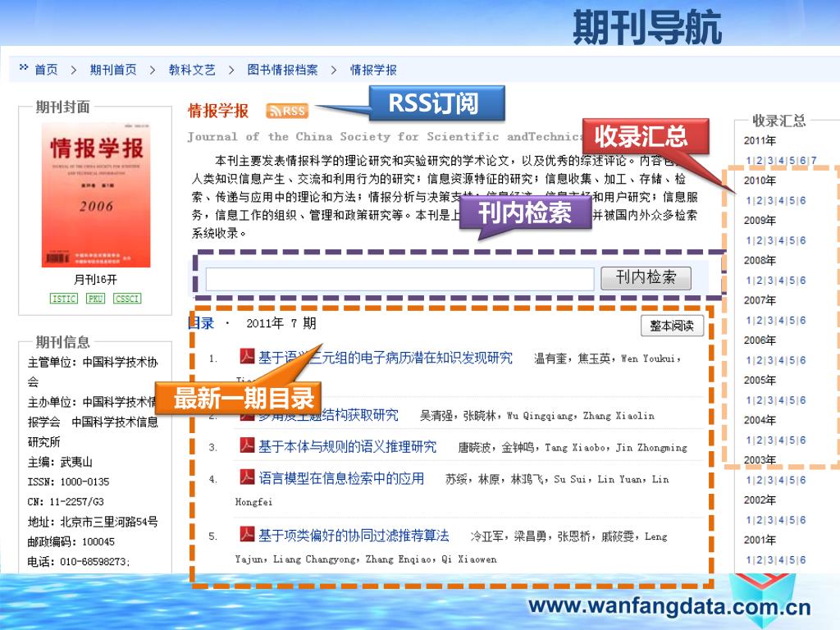
Task: Click the in-journal search text field
Action: 399,279
